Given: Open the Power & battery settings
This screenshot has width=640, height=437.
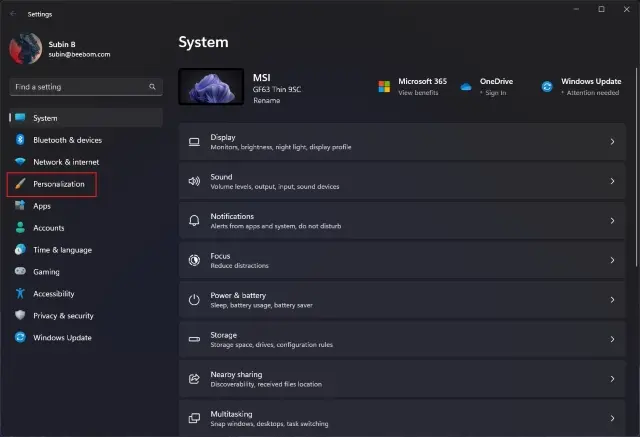Looking at the screenshot, I should [x=402, y=300].
